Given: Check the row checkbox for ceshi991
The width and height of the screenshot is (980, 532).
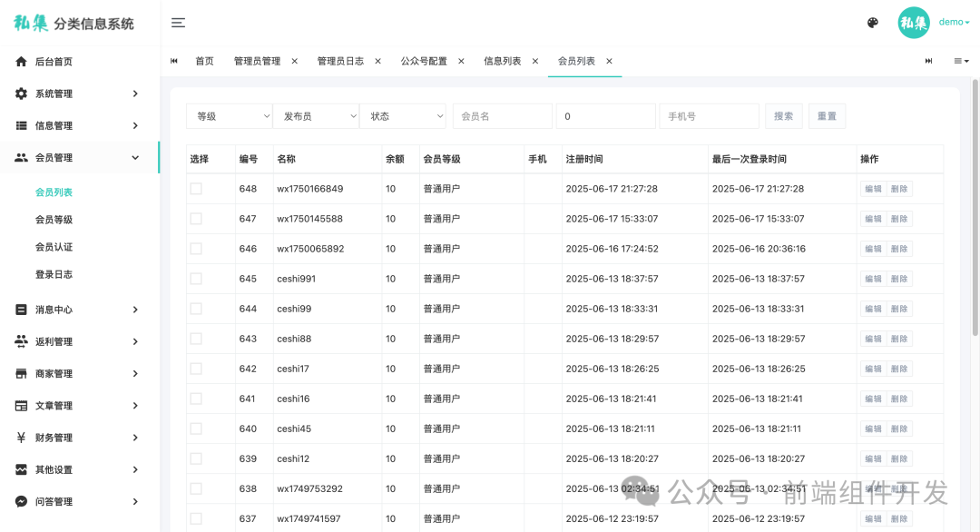Looking at the screenshot, I should 195,279.
